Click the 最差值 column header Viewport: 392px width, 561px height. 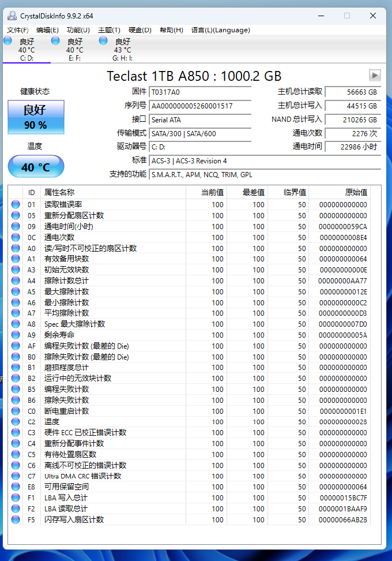point(248,193)
